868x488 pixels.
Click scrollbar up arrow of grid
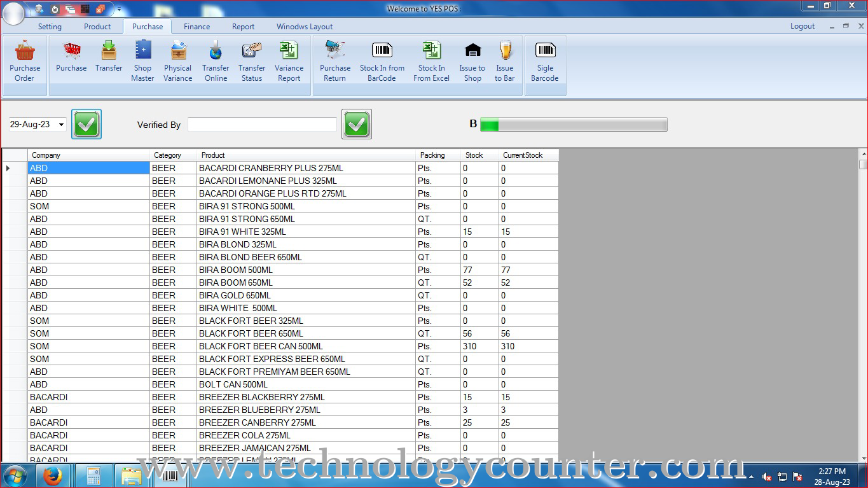pyautogui.click(x=863, y=154)
